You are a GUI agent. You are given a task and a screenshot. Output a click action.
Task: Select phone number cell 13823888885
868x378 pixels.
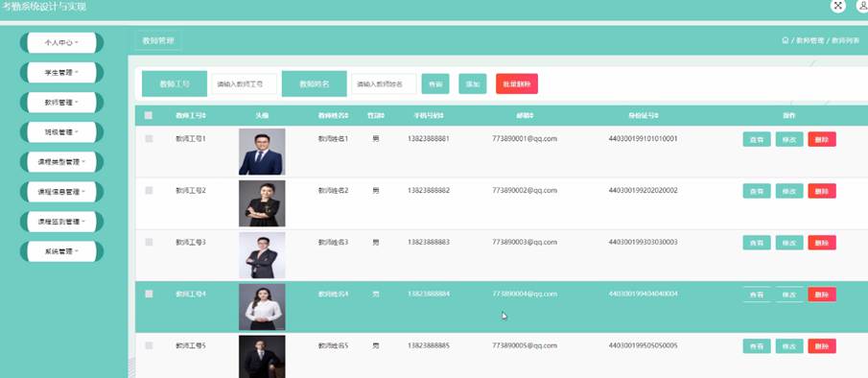(x=429, y=346)
